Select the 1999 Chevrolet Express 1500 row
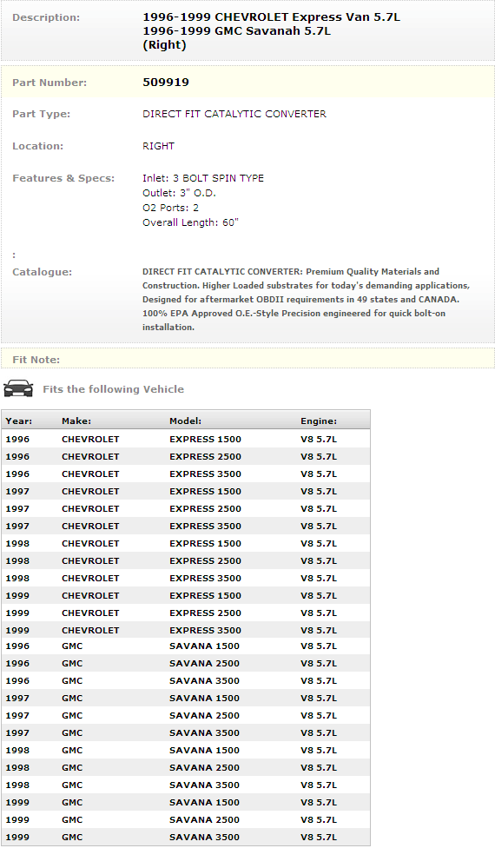Viewport: 495px width, 868px height. [x=186, y=596]
